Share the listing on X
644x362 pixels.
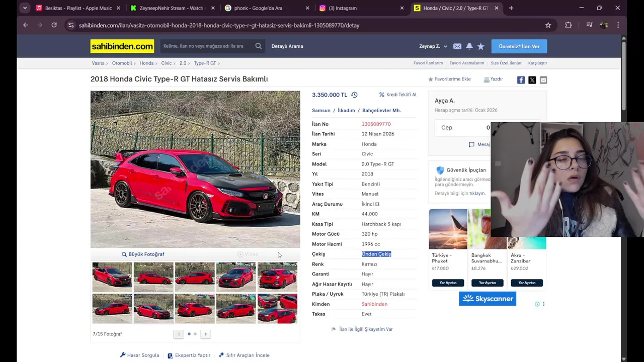pos(532,80)
